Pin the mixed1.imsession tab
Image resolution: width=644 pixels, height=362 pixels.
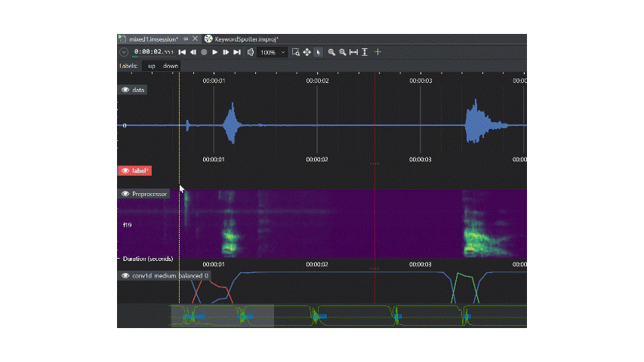point(186,38)
